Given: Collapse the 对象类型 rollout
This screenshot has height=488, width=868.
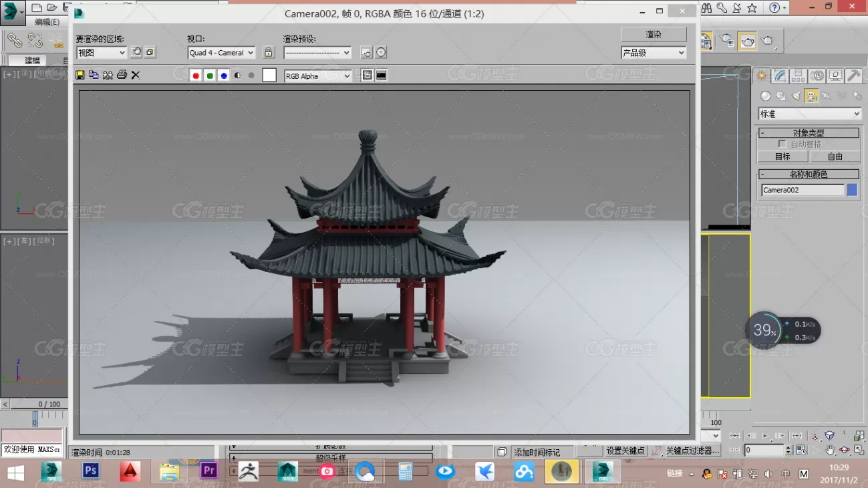Looking at the screenshot, I should (x=809, y=133).
